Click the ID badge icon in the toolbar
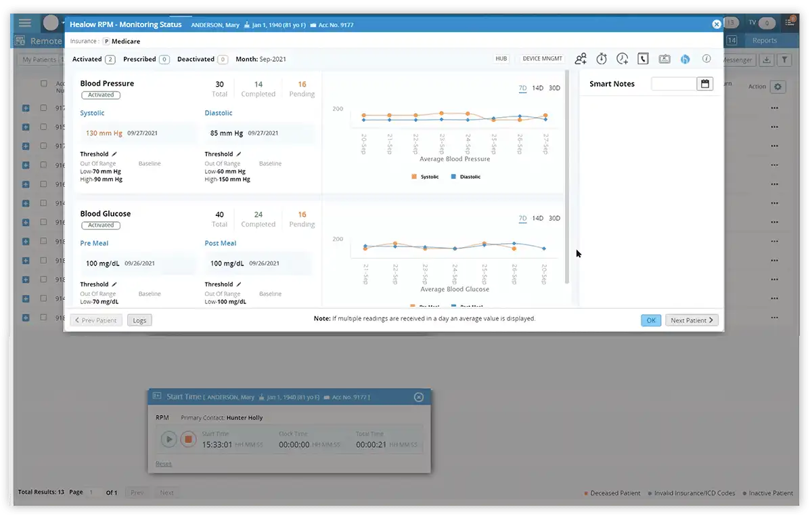This screenshot has width=812, height=518. [664, 58]
